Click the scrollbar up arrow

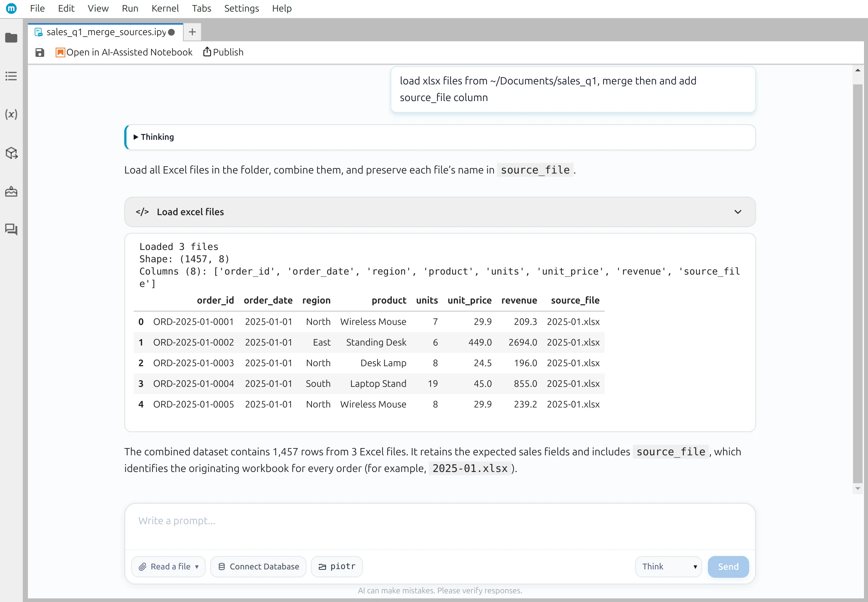coord(858,71)
